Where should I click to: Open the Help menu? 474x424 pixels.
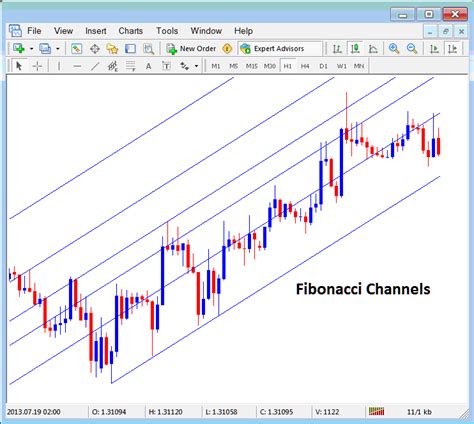click(x=243, y=31)
